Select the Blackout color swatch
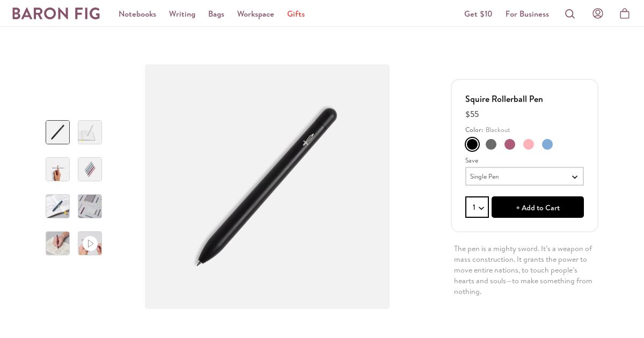644x338 pixels. tap(472, 144)
